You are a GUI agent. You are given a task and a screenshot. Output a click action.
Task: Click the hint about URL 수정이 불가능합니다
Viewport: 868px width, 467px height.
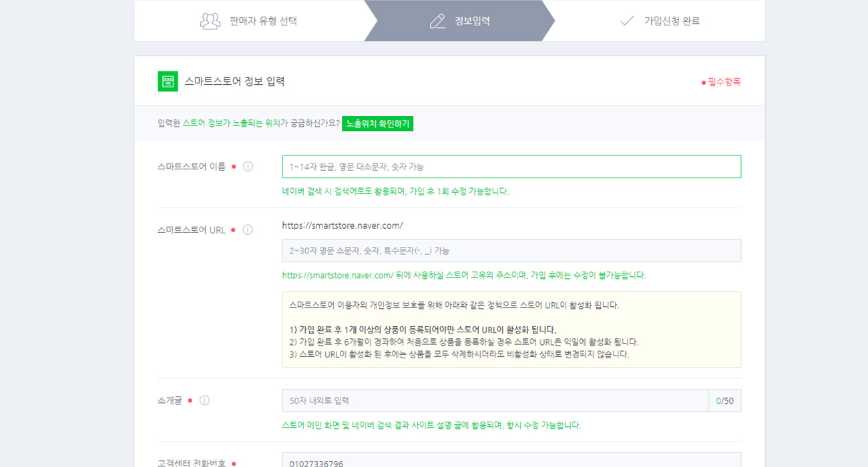click(464, 275)
